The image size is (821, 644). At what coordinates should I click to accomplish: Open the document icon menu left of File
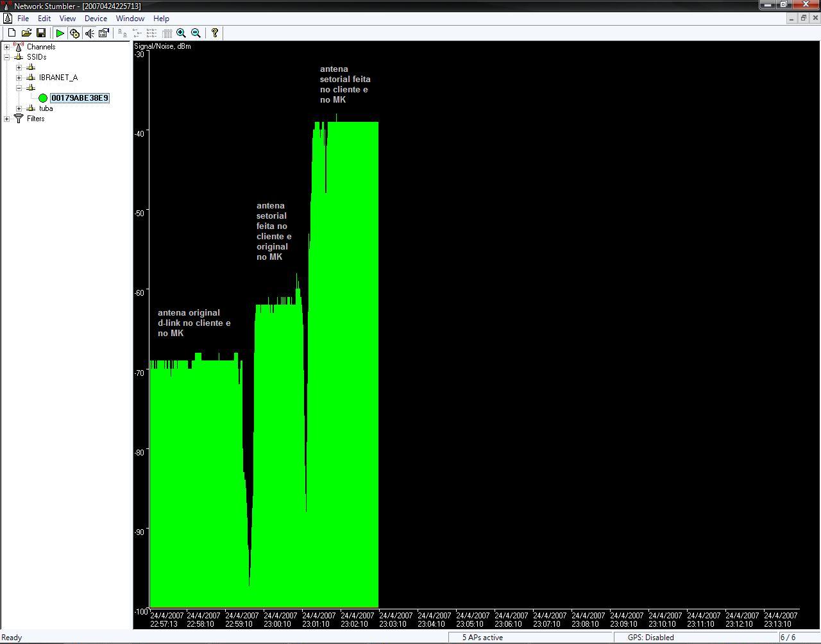[7, 18]
